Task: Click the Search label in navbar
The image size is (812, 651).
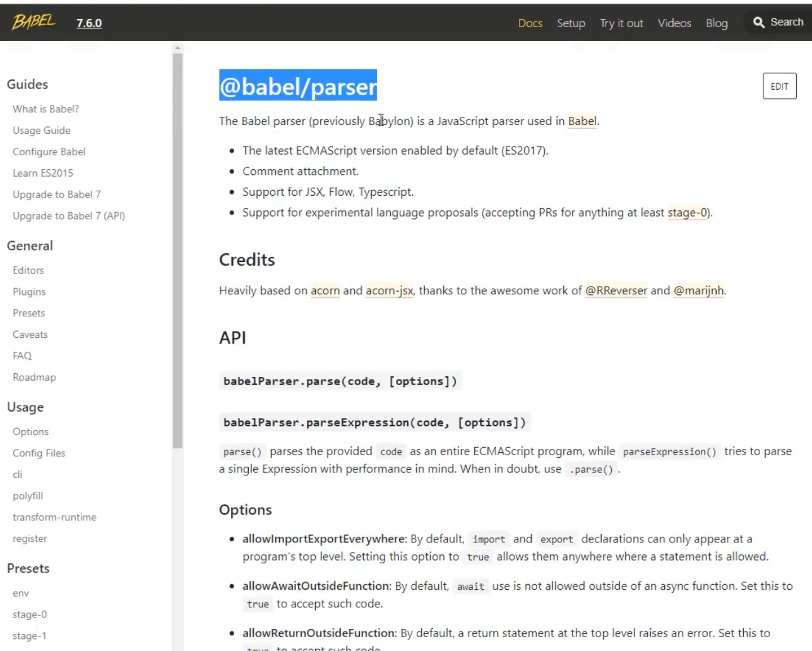Action: pos(787,22)
